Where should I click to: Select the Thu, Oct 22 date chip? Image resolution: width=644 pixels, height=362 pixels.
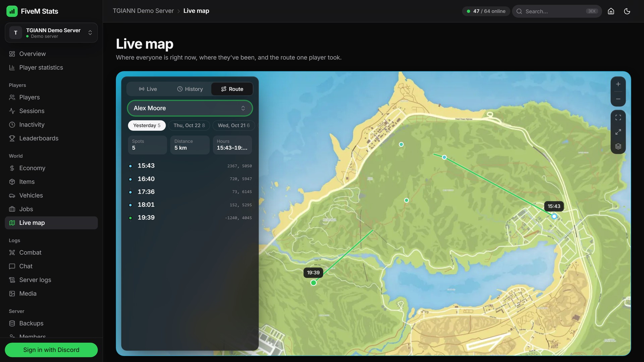(189, 125)
